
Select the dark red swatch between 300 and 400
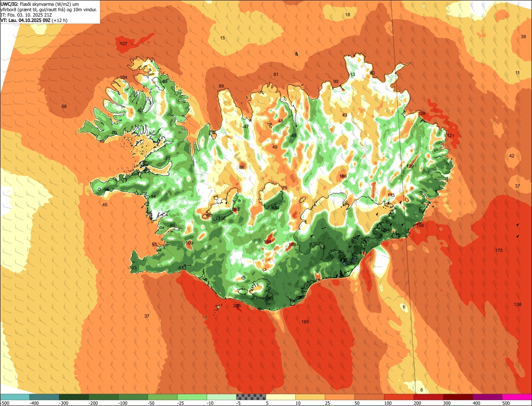tap(458, 397)
